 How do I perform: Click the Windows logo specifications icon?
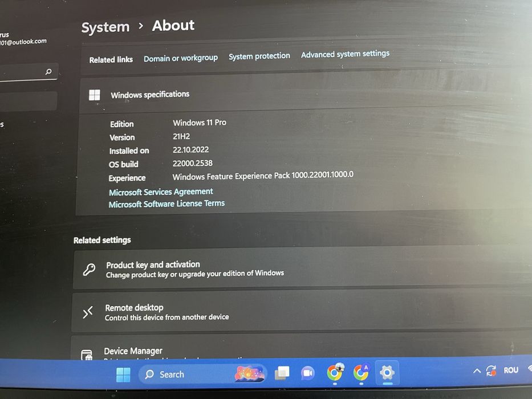pyautogui.click(x=94, y=95)
